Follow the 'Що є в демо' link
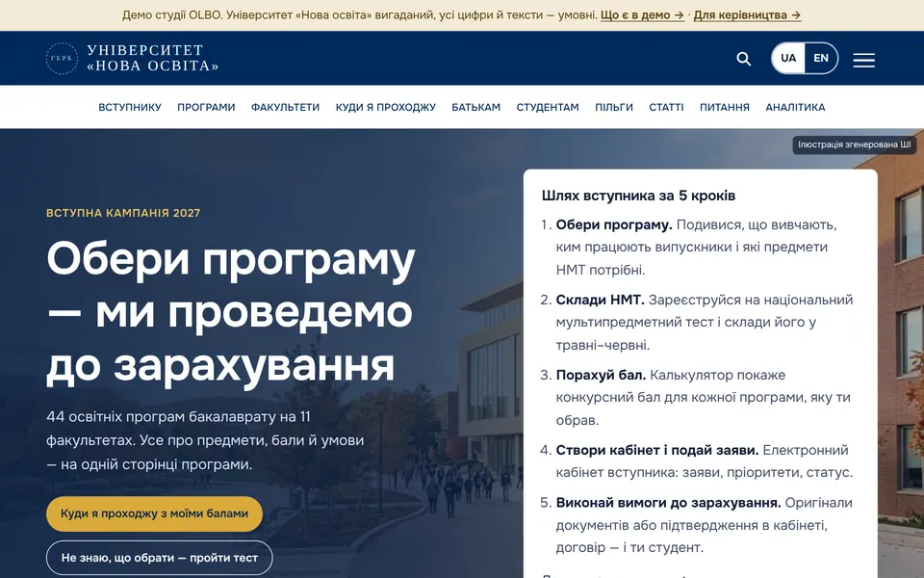924x578 pixels. 642,15
